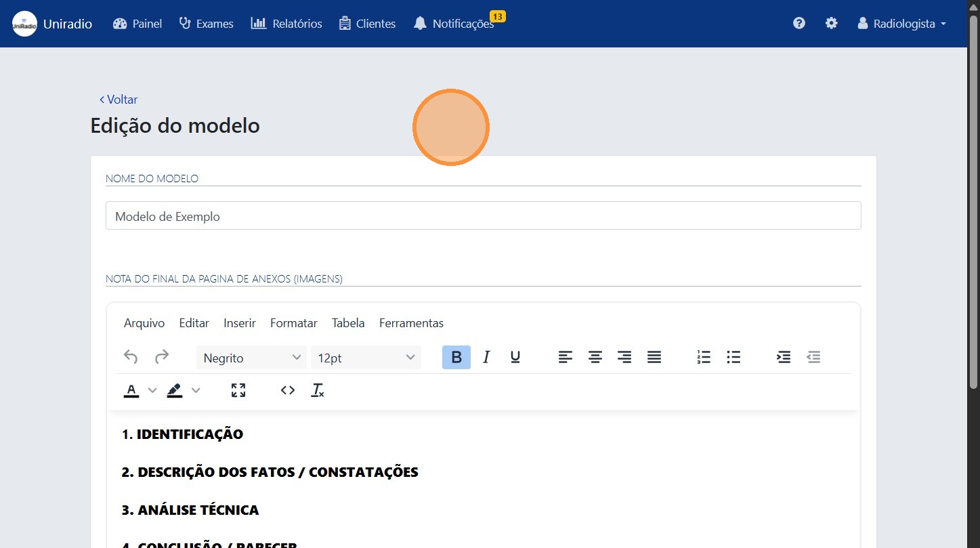
Task: Center align the text
Action: [x=595, y=357]
